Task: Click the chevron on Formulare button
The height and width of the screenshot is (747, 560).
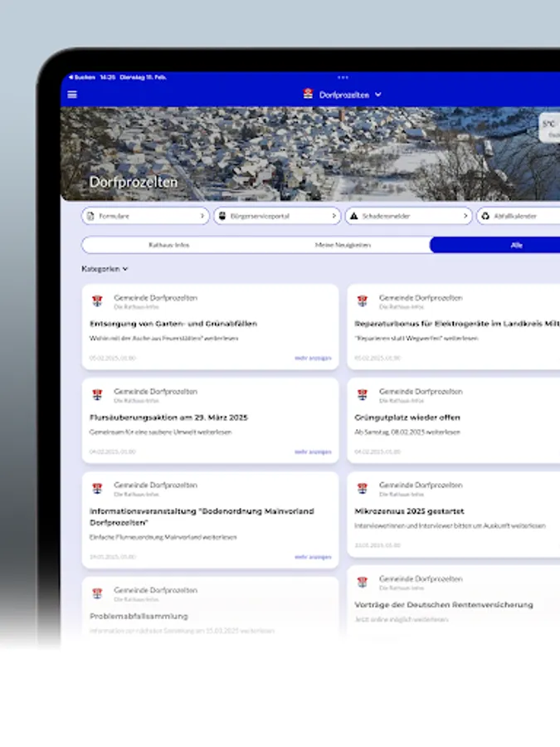Action: tap(202, 216)
